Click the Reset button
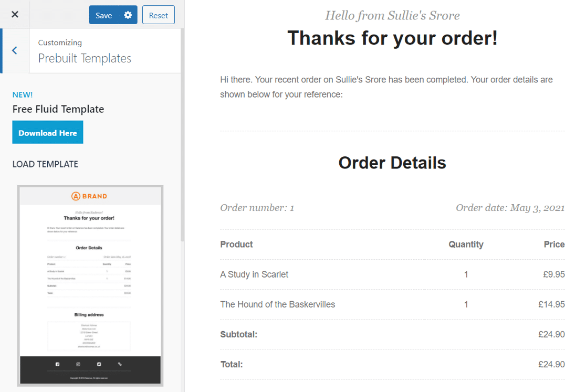The width and height of the screenshot is (586, 392). [158, 15]
